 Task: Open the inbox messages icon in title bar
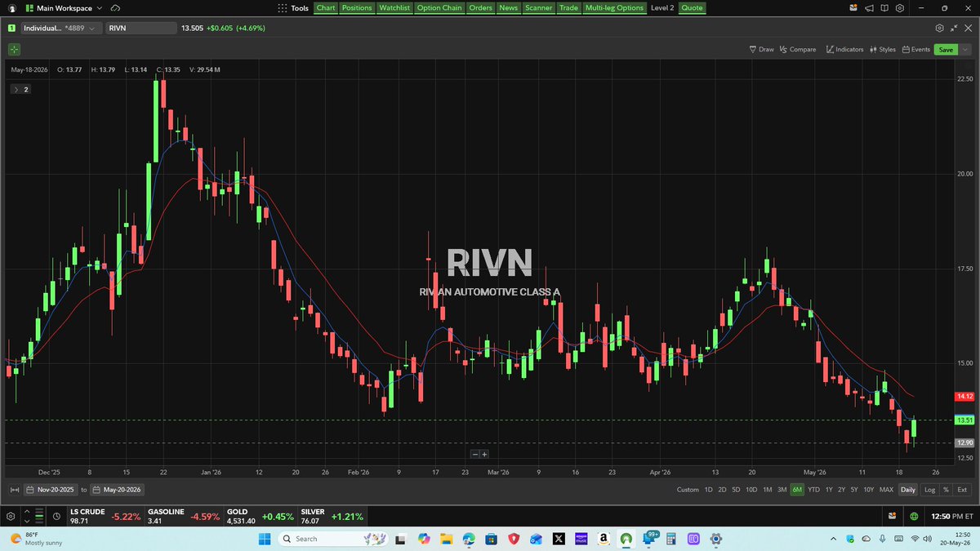pos(853,8)
